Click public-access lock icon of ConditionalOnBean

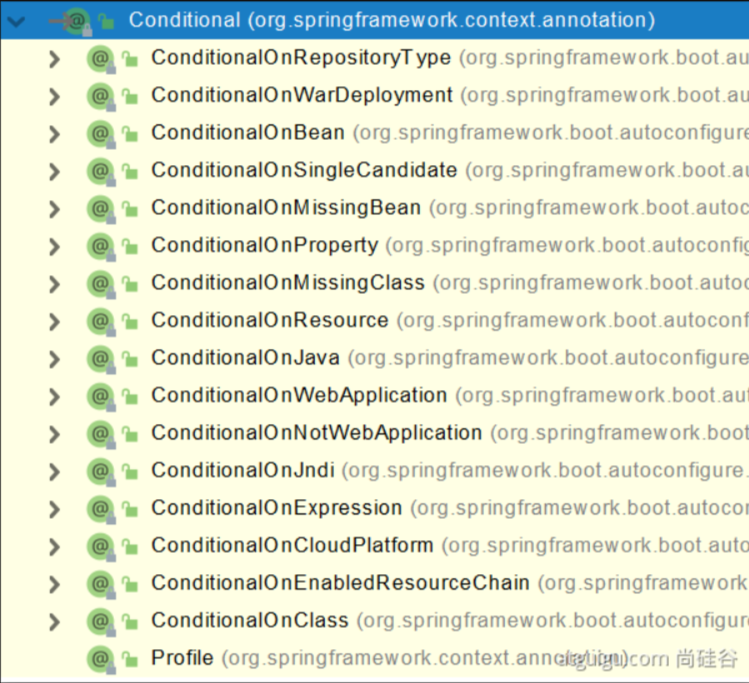point(129,134)
